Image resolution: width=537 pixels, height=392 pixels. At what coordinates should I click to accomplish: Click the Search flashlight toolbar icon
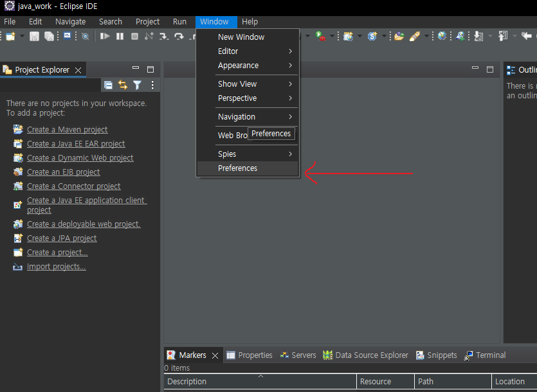415,36
